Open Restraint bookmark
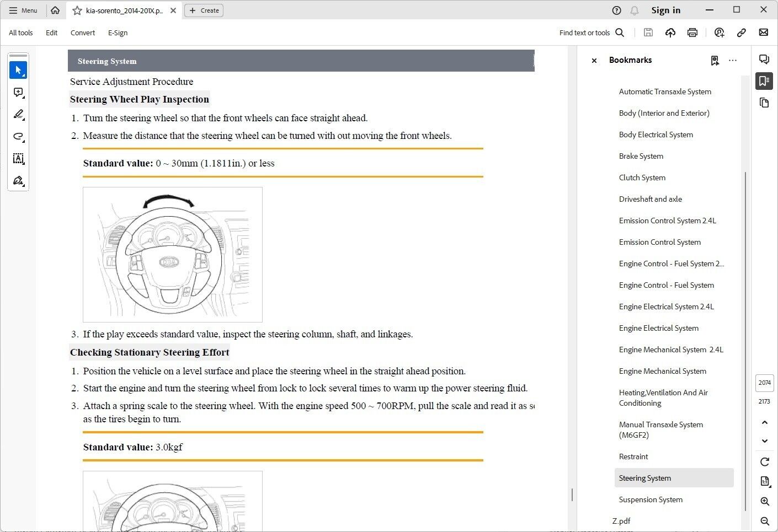 [633, 456]
